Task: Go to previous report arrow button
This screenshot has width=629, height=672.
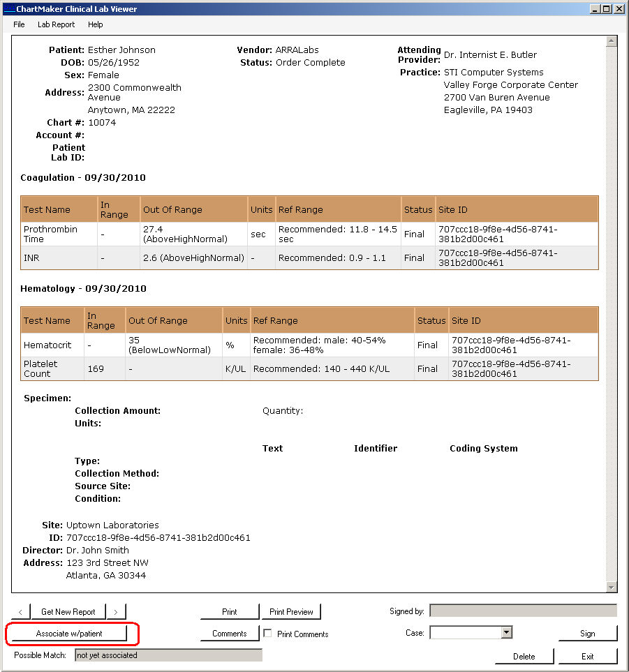Action: 20,611
